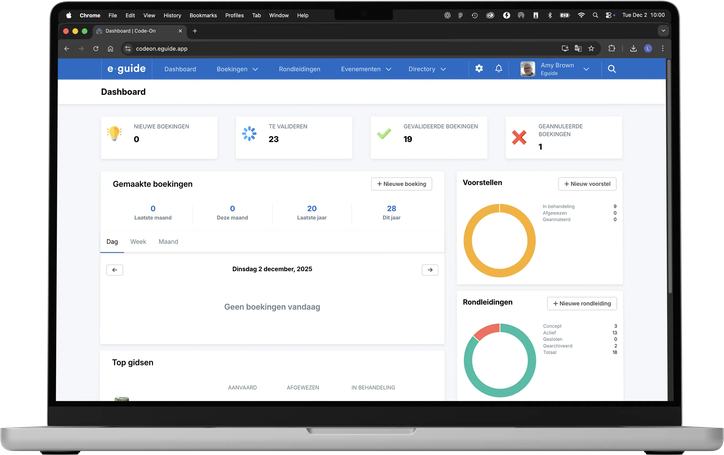Image resolution: width=724 pixels, height=455 pixels.
Task: Click the 0 Deze maand count
Action: tap(232, 208)
